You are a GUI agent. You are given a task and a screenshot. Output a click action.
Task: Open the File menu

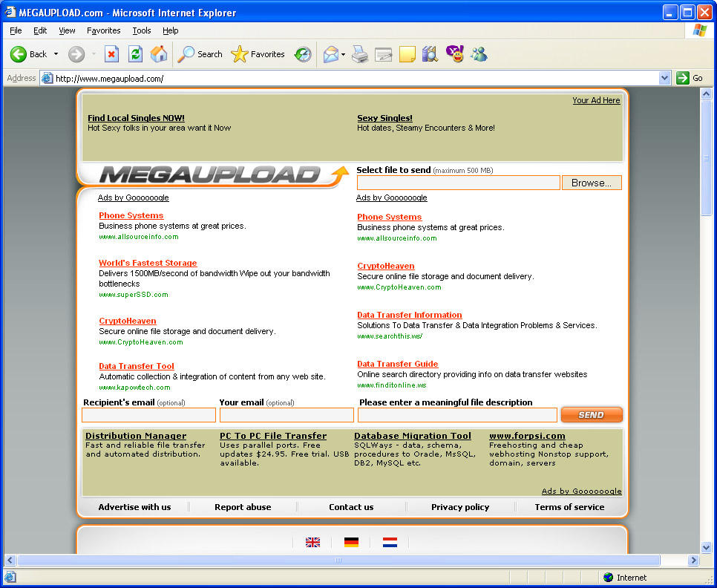coord(16,30)
